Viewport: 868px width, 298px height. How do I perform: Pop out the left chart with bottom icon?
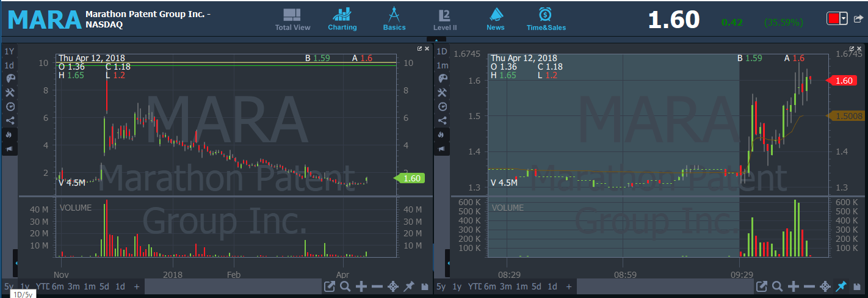[x=330, y=286]
